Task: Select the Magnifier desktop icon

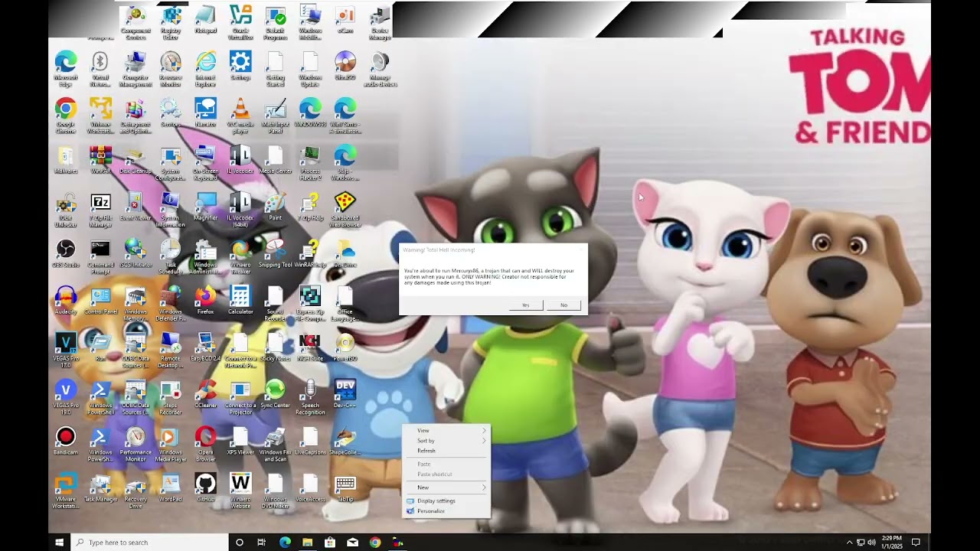Action: pyautogui.click(x=205, y=207)
